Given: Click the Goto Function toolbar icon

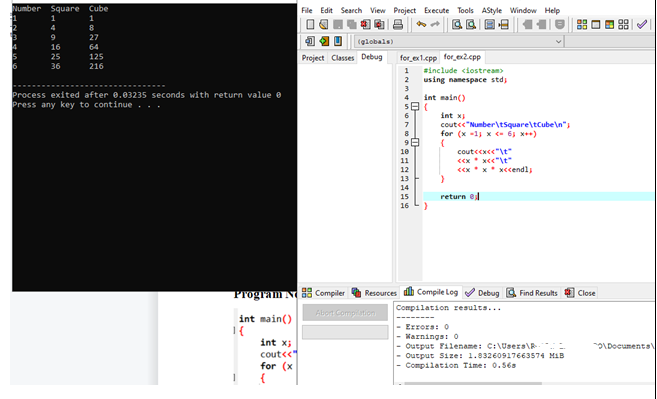Looking at the screenshot, I should [489, 24].
